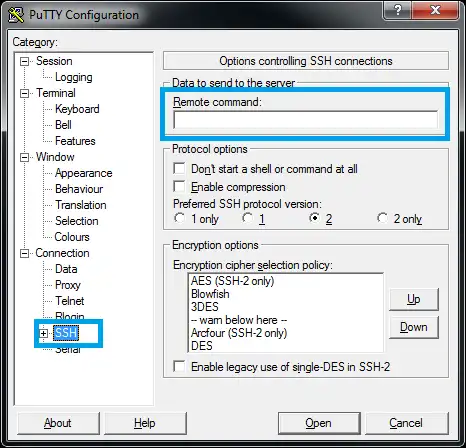Cancel the PuTTY configuration
The height and width of the screenshot is (448, 466).
coord(406,423)
